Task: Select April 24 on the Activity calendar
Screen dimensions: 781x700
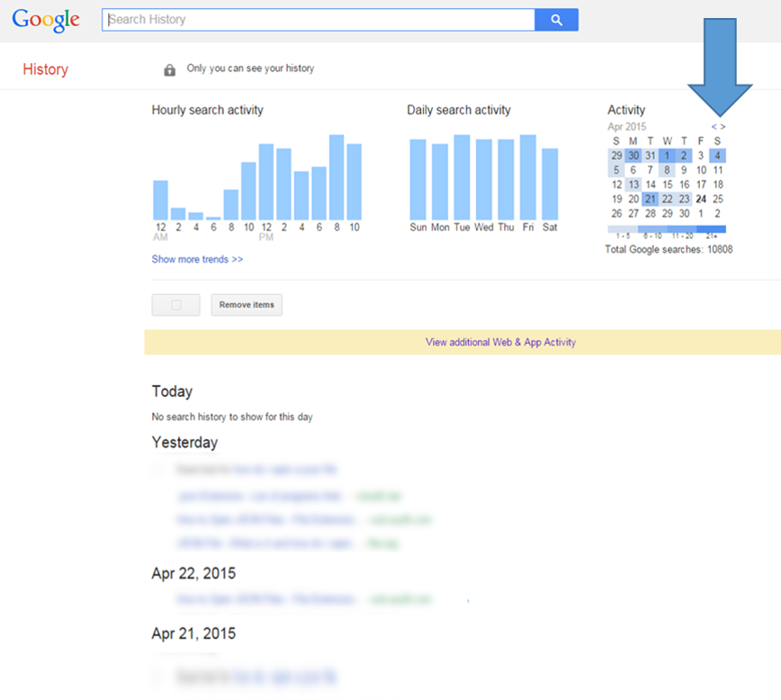Action: coord(703,198)
